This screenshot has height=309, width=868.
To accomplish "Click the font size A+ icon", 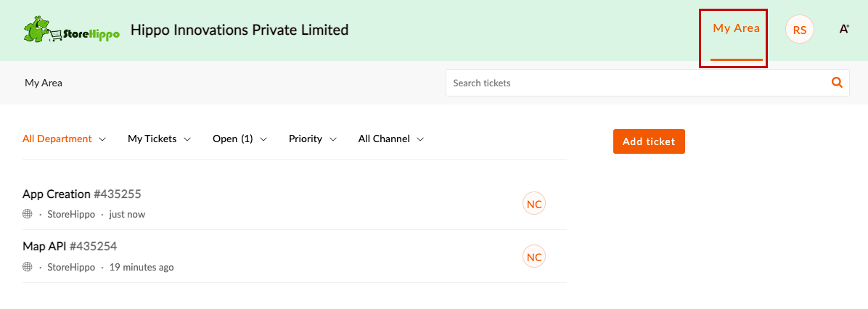I will point(844,29).
